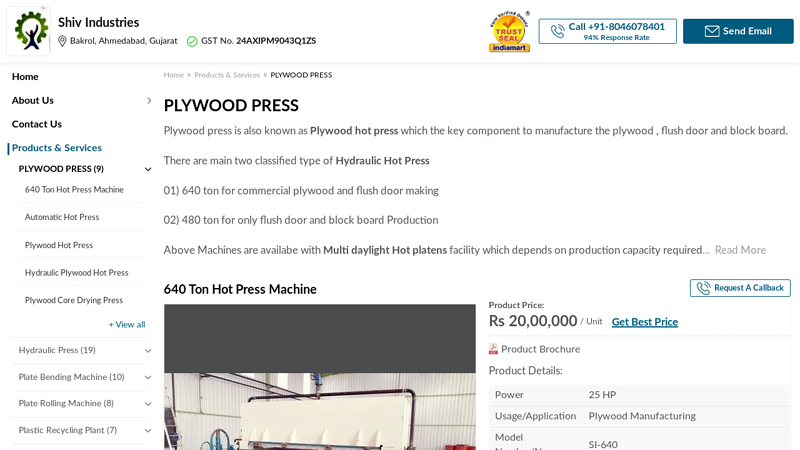
Task: Select 640 Ton Hot Press Machine in sidebar
Action: click(74, 189)
